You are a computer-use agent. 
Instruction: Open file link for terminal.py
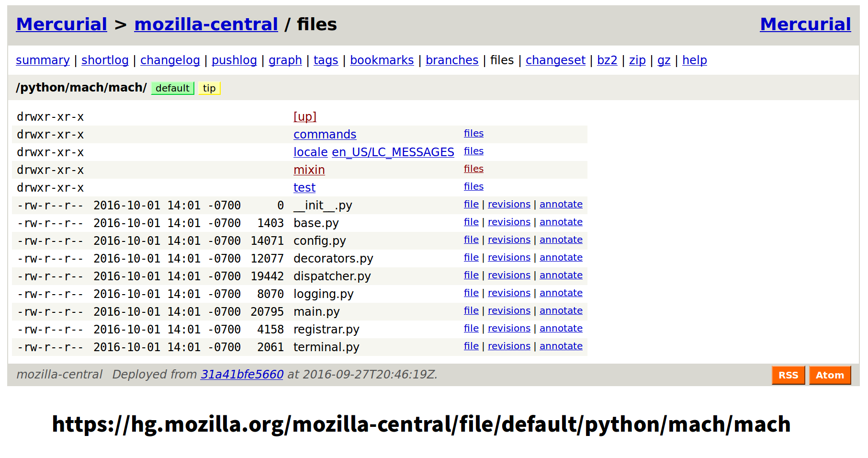(x=471, y=346)
